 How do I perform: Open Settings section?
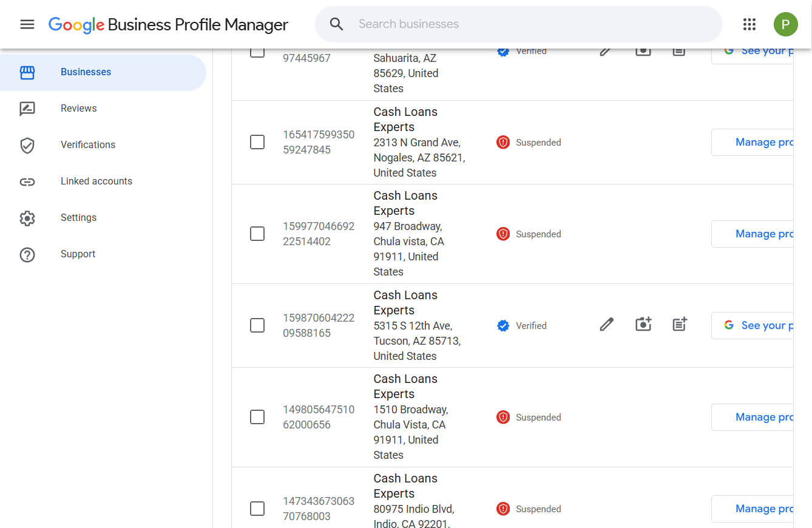[103, 218]
